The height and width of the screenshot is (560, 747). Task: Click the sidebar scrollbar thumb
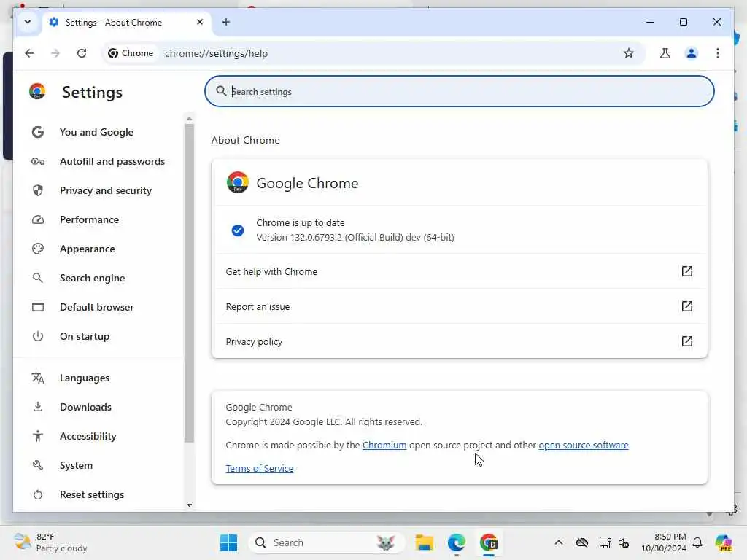click(189, 284)
